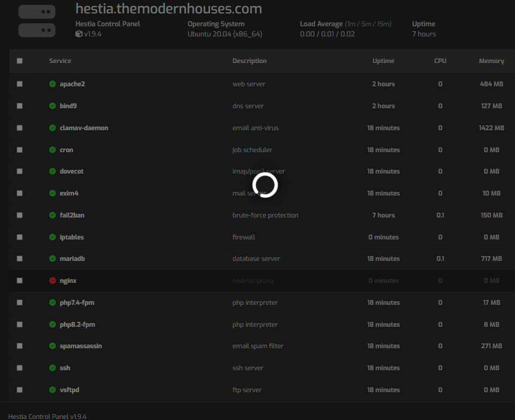
Task: Select the bind9 service checkbox
Action: tap(20, 106)
